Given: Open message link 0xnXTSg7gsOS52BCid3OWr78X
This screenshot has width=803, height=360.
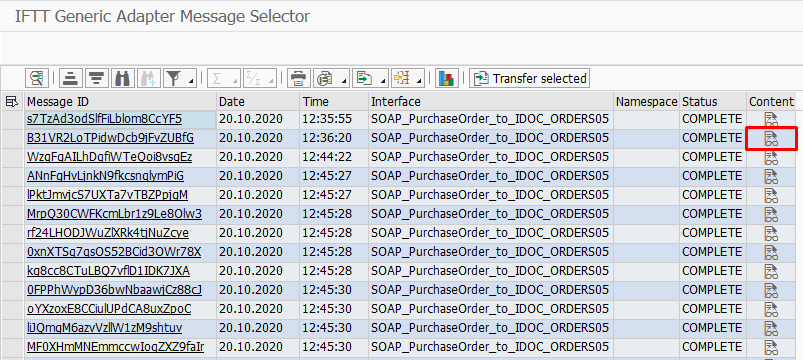Looking at the screenshot, I should [x=114, y=252].
